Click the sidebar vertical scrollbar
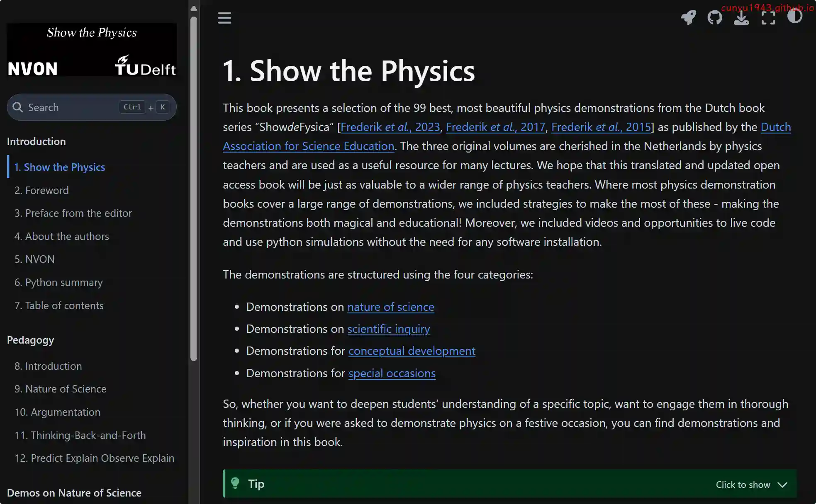The height and width of the screenshot is (504, 816). 193,187
